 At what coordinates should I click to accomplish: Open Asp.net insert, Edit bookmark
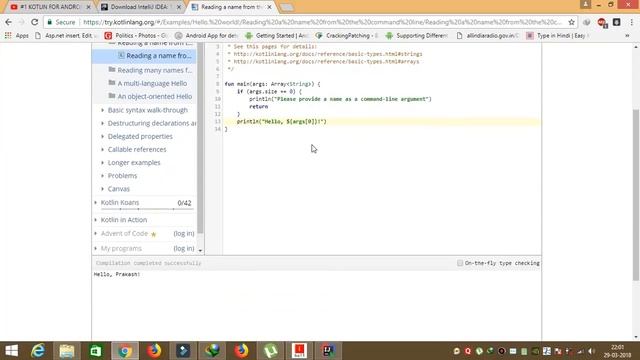pyautogui.click(x=65, y=36)
